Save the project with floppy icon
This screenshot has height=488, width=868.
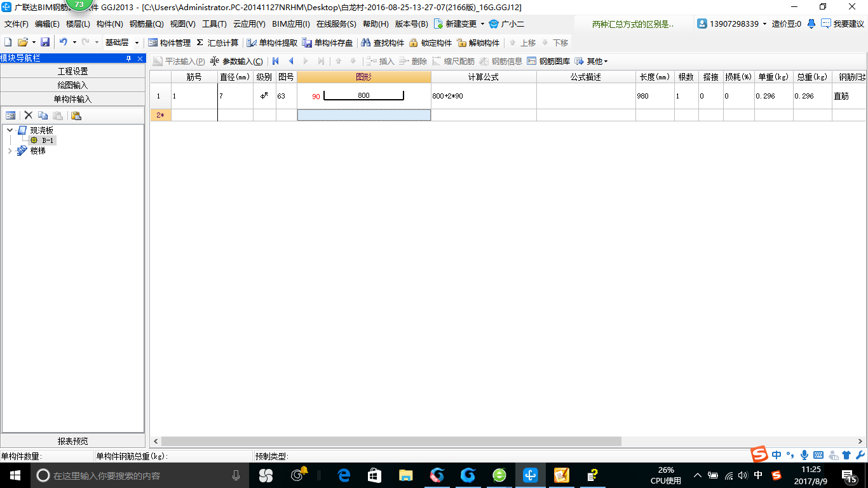[x=45, y=43]
